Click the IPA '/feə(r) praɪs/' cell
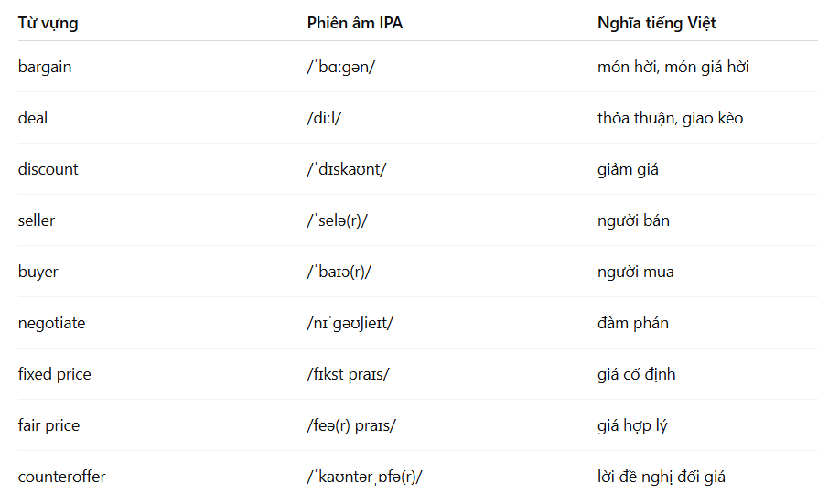 tap(351, 425)
